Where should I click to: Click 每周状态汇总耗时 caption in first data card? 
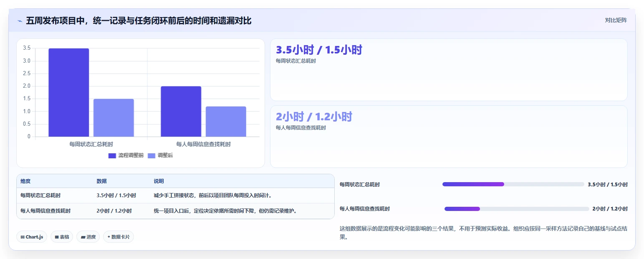296,61
